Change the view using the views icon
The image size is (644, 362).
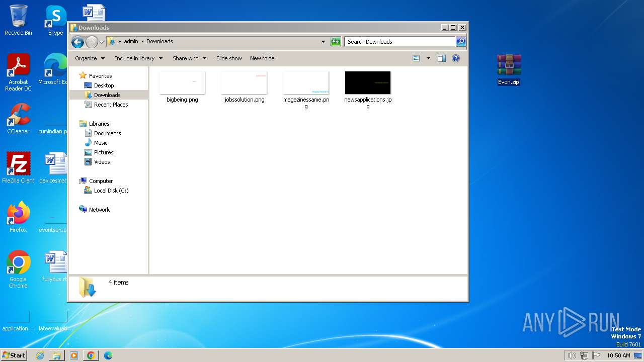[x=416, y=58]
